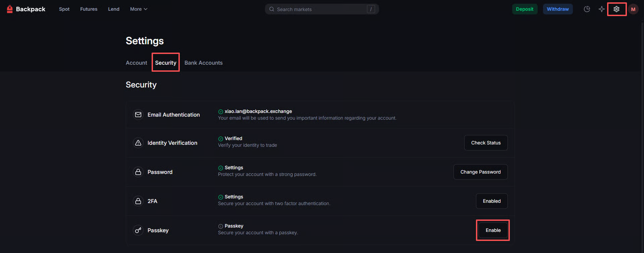Click the Search markets field
Image resolution: width=644 pixels, height=253 pixels.
320,9
